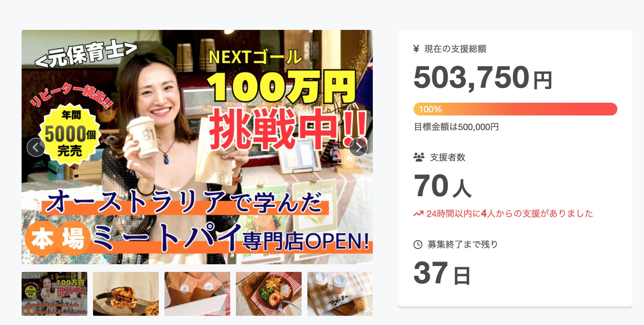This screenshot has width=644, height=325.
Task: Select the plate with fries and salad thumbnail
Action: (x=269, y=294)
